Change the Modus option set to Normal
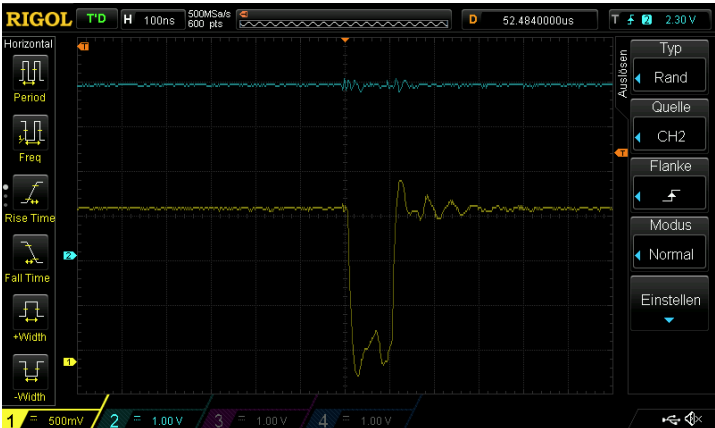 point(670,245)
